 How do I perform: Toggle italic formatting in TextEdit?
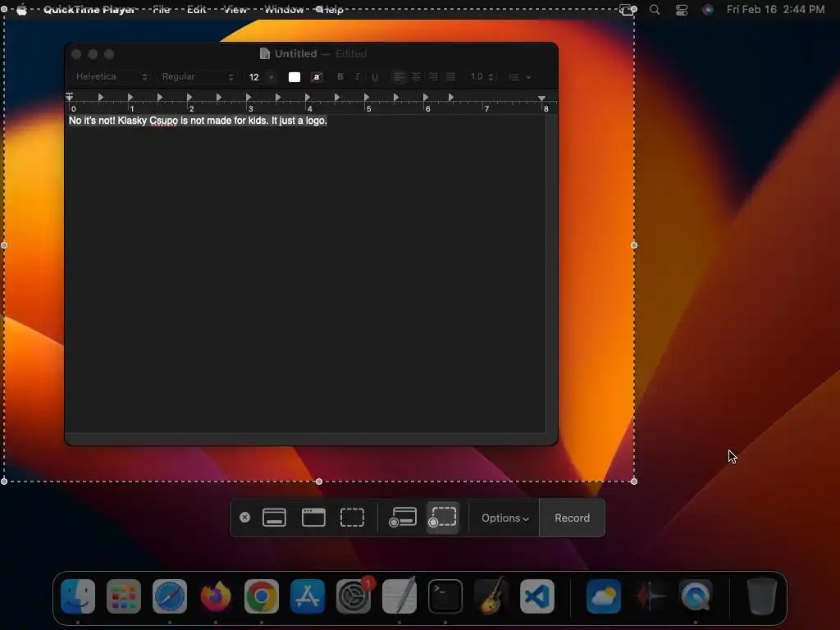click(358, 77)
